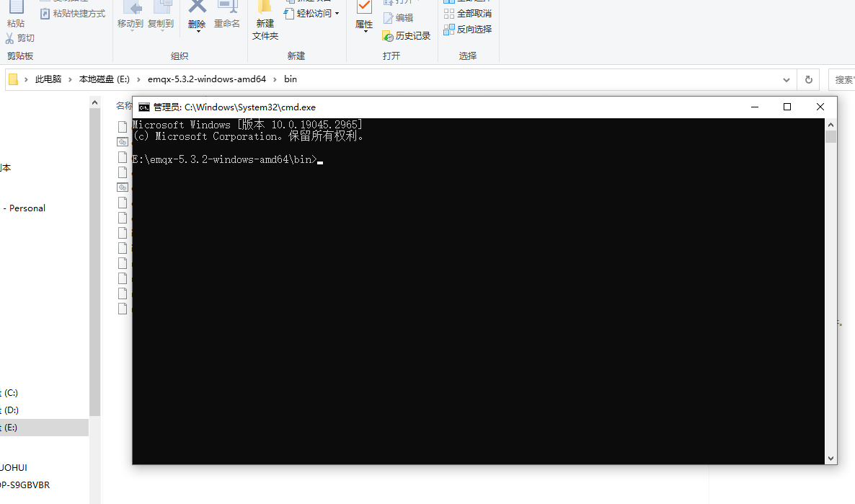Select (C:) drive in navigation pane
This screenshot has height=504, width=855.
tap(10, 393)
